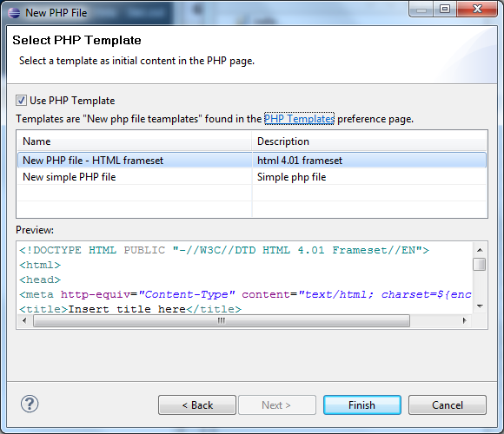The height and width of the screenshot is (434, 504).
Task: Click the Eclipse icon in title bar
Action: coord(14,13)
